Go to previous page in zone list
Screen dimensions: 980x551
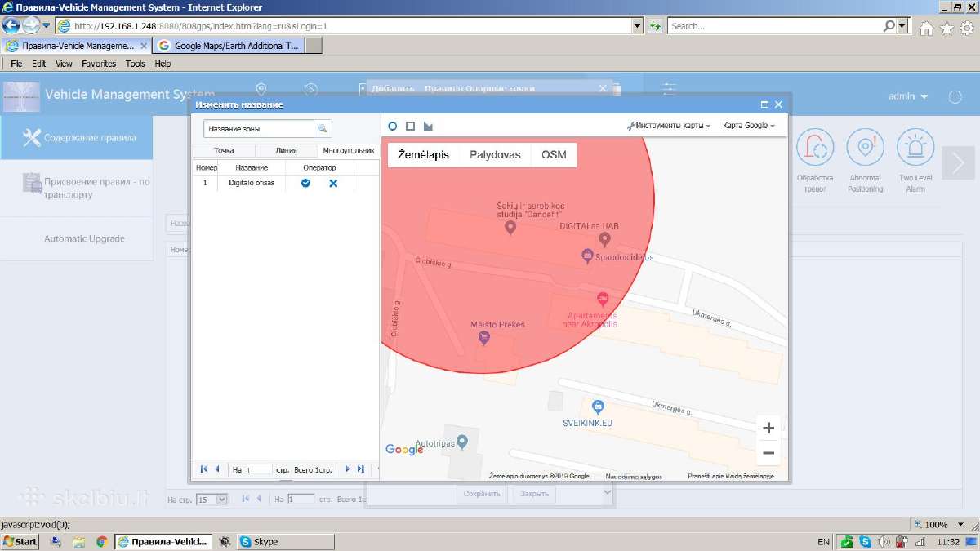point(217,469)
